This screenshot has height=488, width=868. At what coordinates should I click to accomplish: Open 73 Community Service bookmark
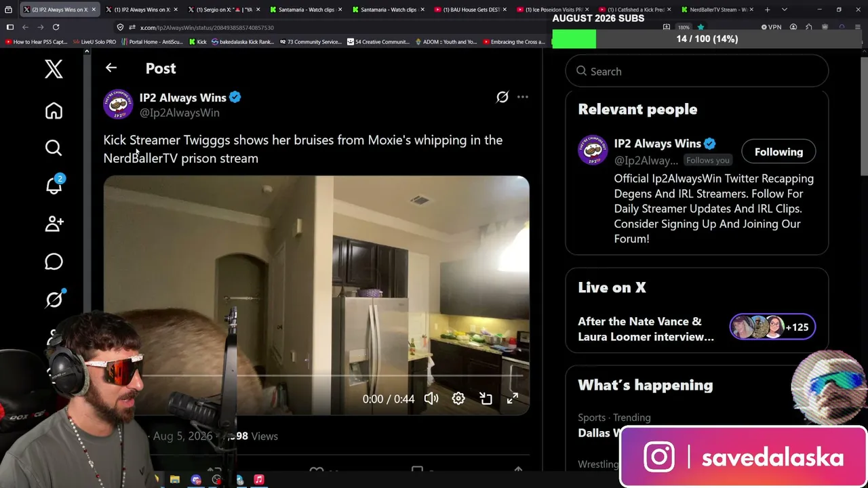310,42
